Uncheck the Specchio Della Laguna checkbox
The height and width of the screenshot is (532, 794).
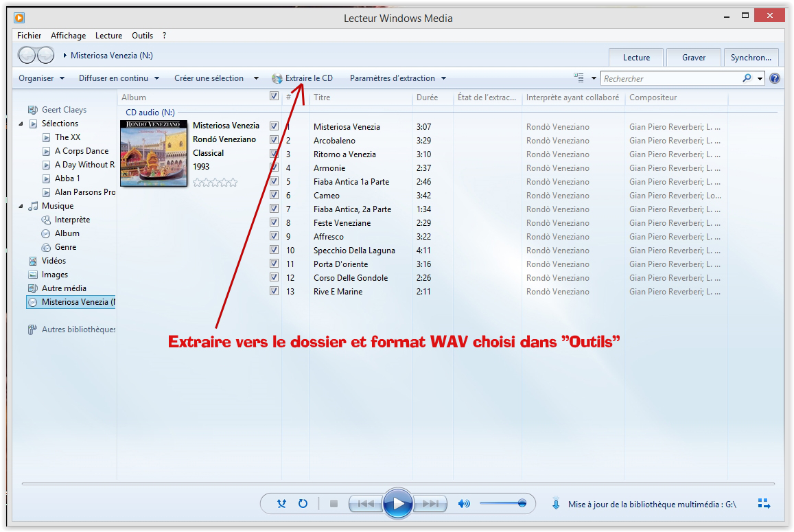(x=274, y=249)
